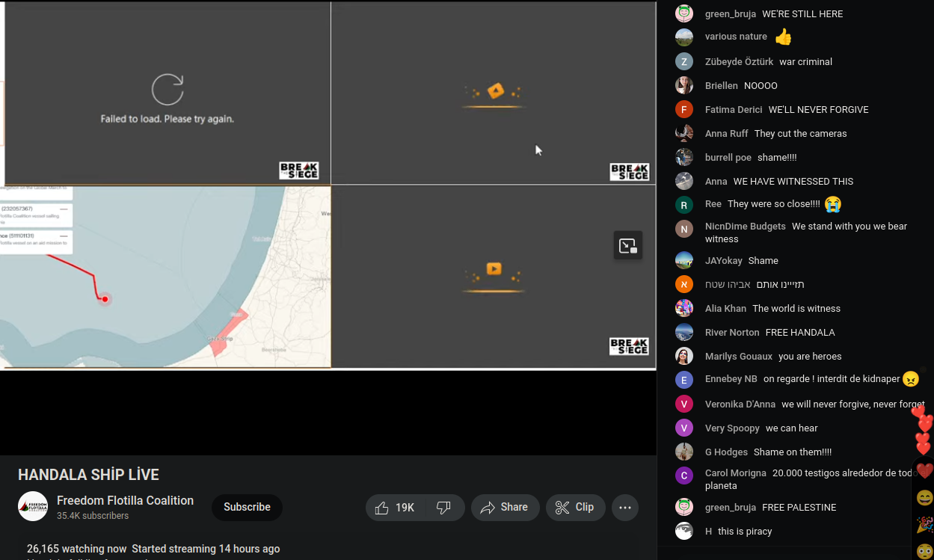Click chat message 'this is piracy'

click(745, 531)
